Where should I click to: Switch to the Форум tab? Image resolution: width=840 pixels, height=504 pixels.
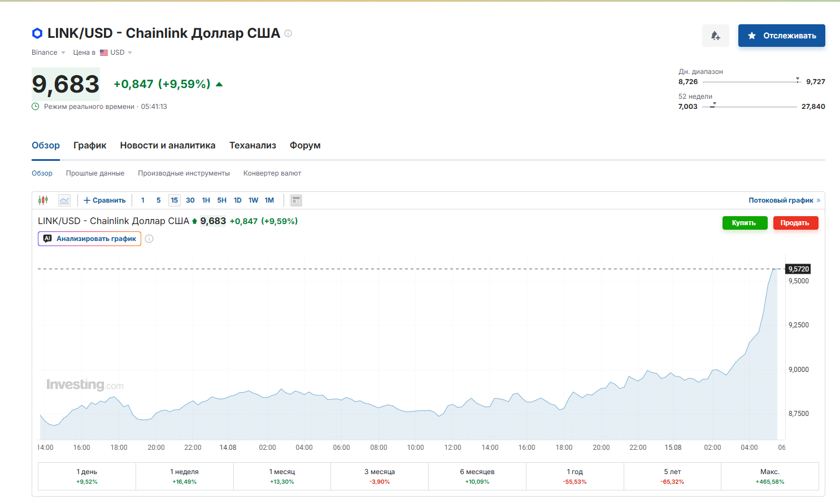[x=305, y=146]
